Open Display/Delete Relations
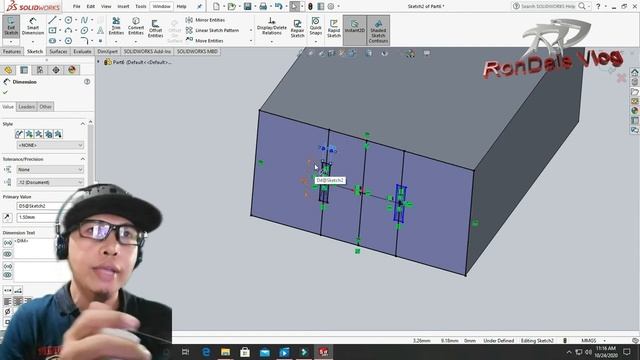Screen dimensions: 640x360 271,26
